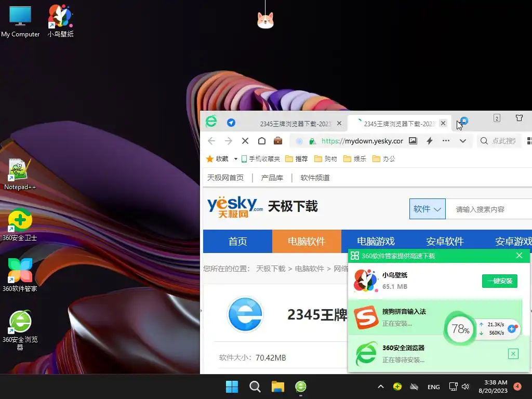Screen dimensions: 532x399
Task: Click the cat pendant desktop widget
Action: click(x=265, y=20)
